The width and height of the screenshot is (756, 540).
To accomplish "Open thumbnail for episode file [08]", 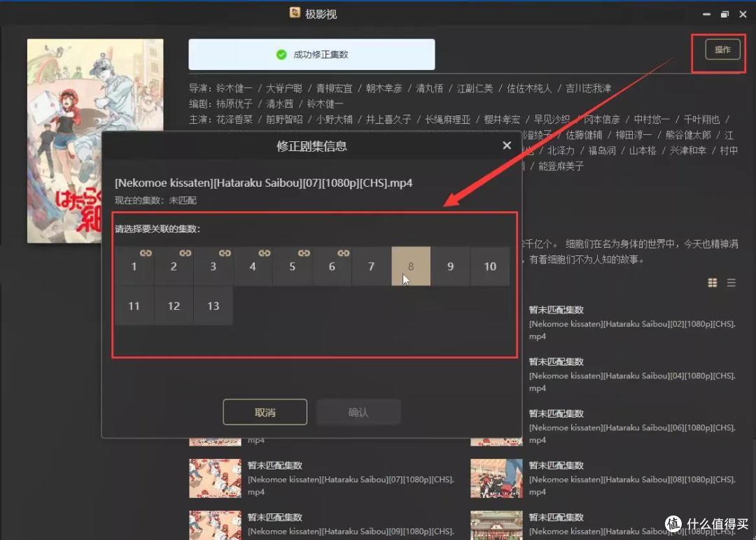I will pyautogui.click(x=496, y=478).
